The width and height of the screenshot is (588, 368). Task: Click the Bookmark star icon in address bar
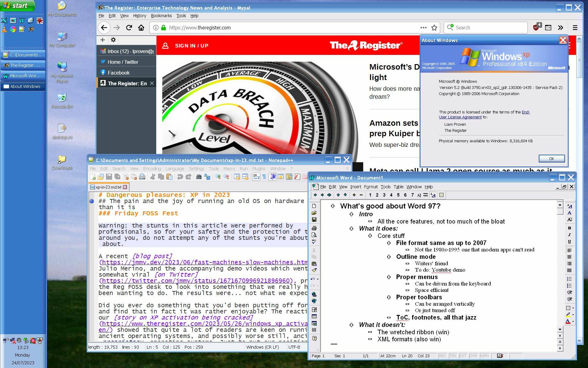(435, 27)
